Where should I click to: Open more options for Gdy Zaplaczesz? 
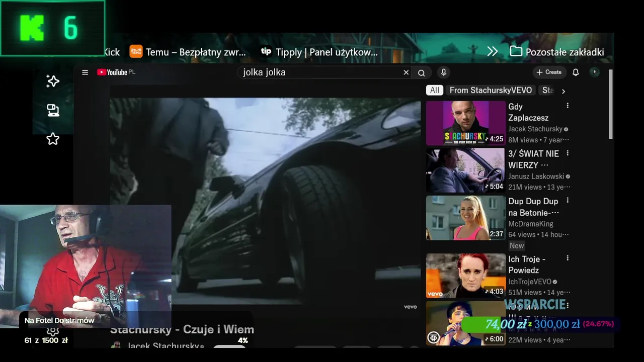(x=568, y=106)
